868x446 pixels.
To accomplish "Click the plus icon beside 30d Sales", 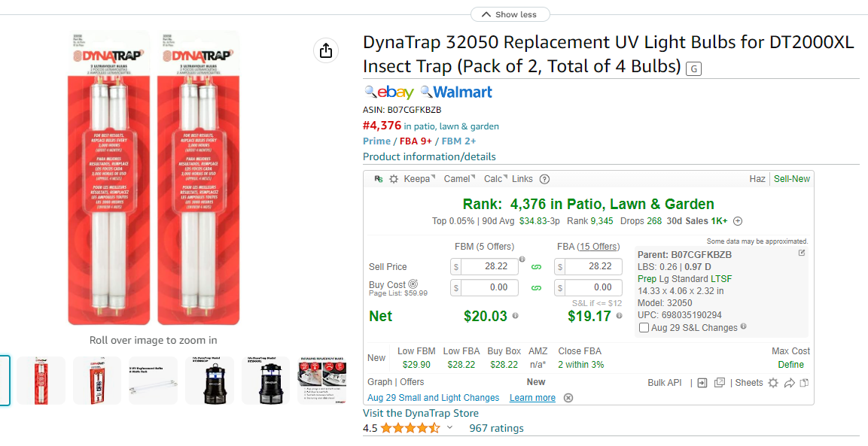I will [738, 221].
